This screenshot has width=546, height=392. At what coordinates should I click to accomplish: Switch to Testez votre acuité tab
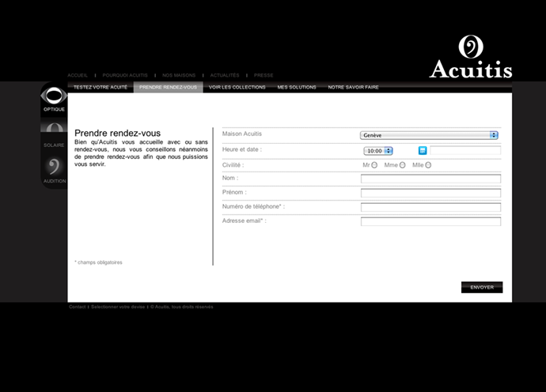(x=100, y=87)
